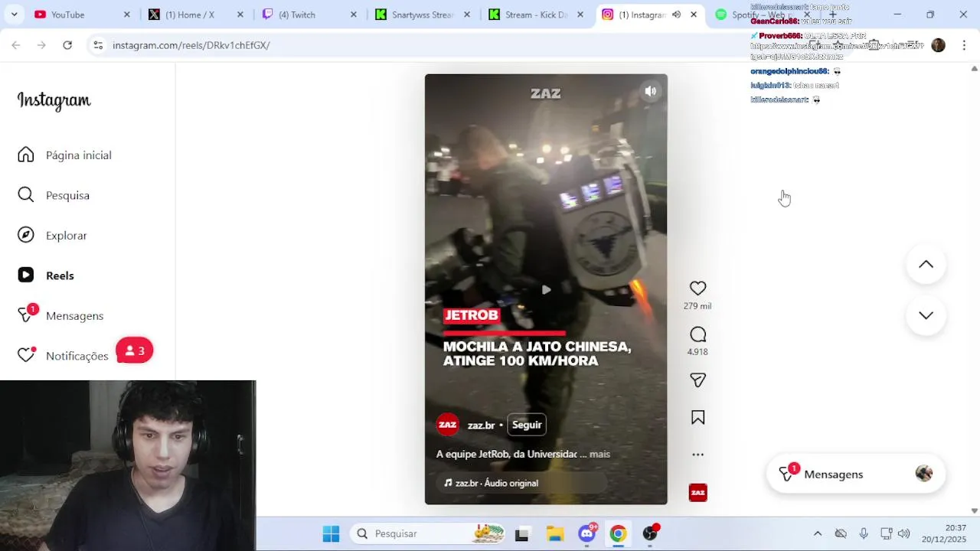Screen dimensions: 980x551
Task: Go back in browser history
Action: pyautogui.click(x=16, y=45)
